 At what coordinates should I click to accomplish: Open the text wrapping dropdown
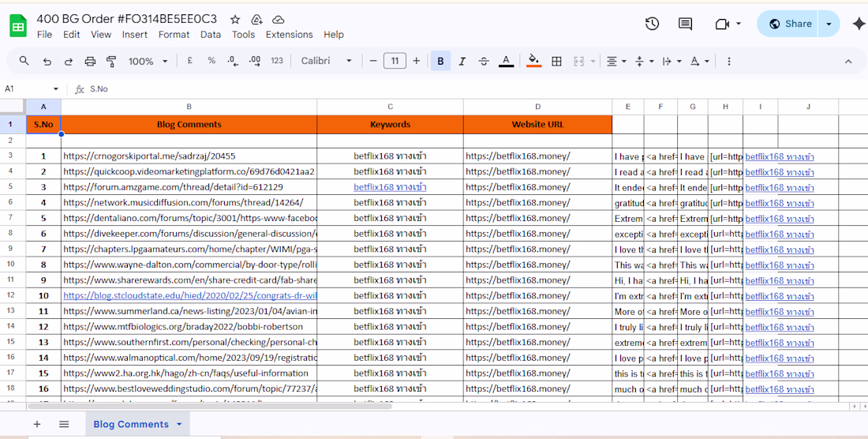(x=672, y=62)
